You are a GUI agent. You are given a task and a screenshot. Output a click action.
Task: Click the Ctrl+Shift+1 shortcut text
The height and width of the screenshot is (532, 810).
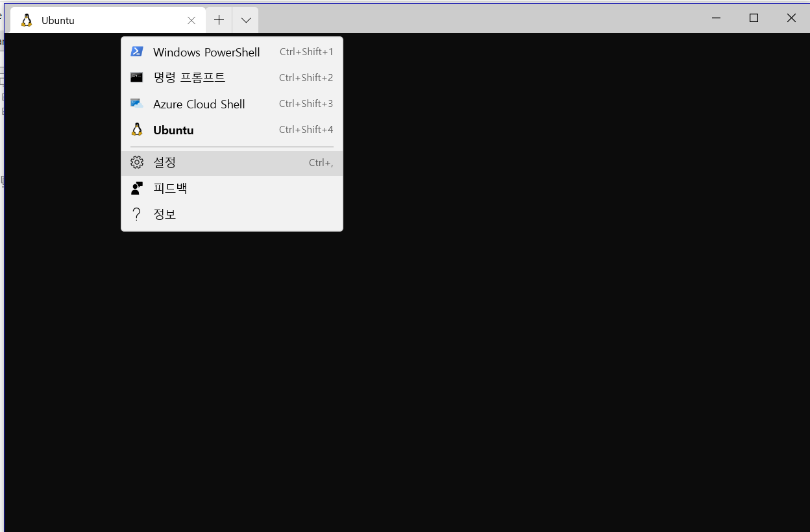coord(306,52)
